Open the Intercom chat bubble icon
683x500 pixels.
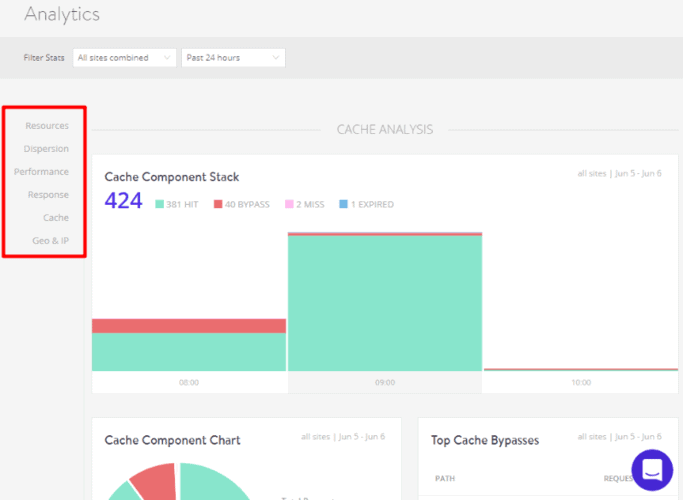click(652, 470)
